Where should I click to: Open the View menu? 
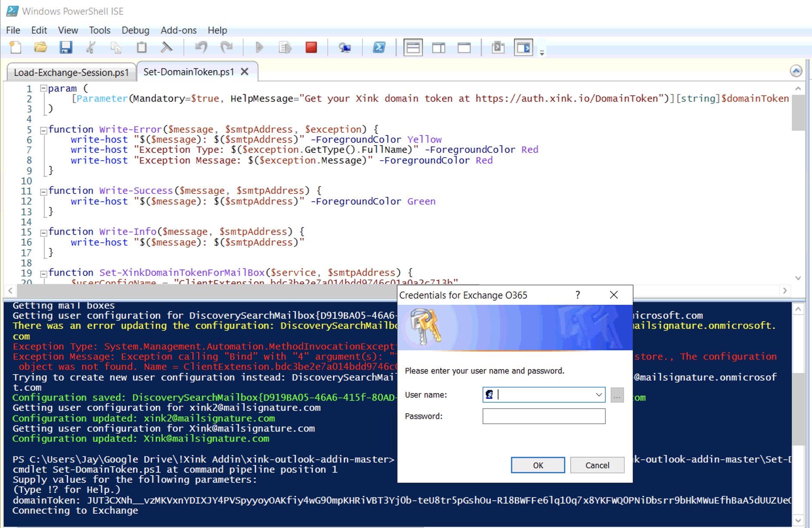68,30
